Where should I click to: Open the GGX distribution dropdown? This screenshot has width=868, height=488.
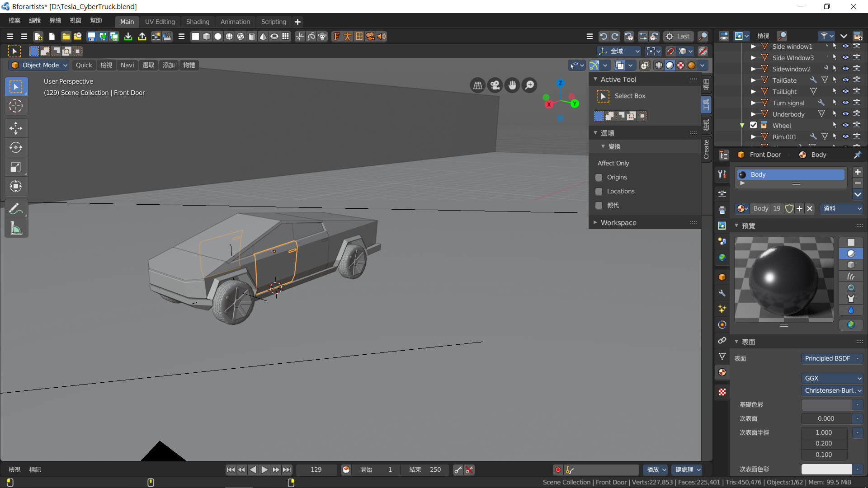(x=832, y=378)
